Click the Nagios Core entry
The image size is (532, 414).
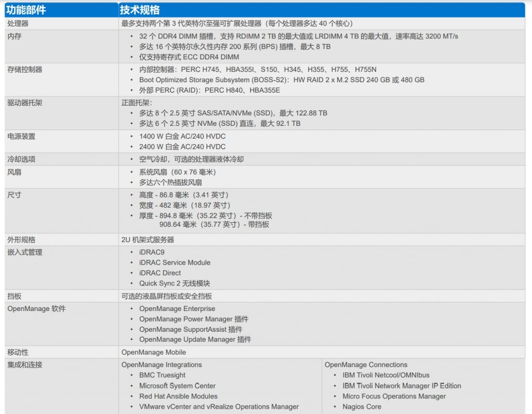362,407
